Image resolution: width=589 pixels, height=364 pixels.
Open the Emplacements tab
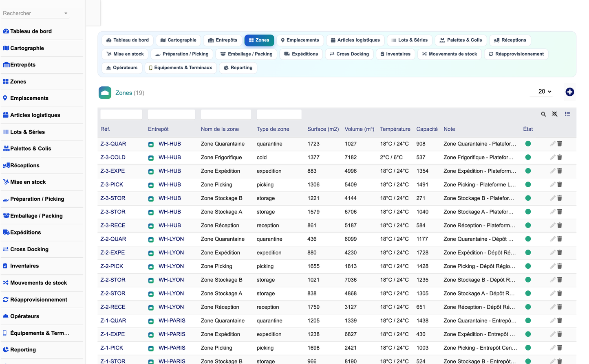[300, 40]
